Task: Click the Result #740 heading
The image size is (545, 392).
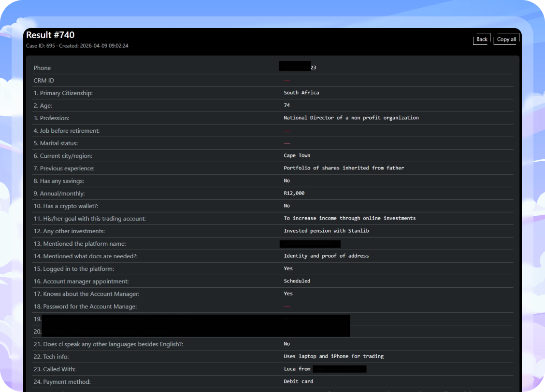Action: coord(50,35)
